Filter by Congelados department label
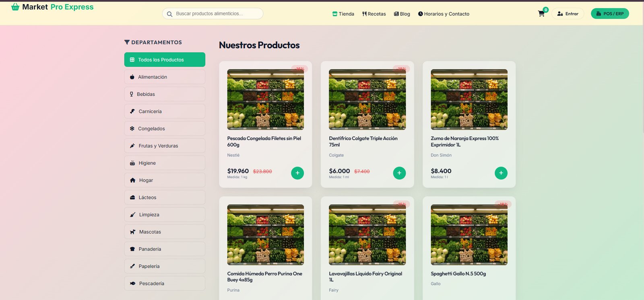This screenshot has width=644, height=300. [x=151, y=129]
